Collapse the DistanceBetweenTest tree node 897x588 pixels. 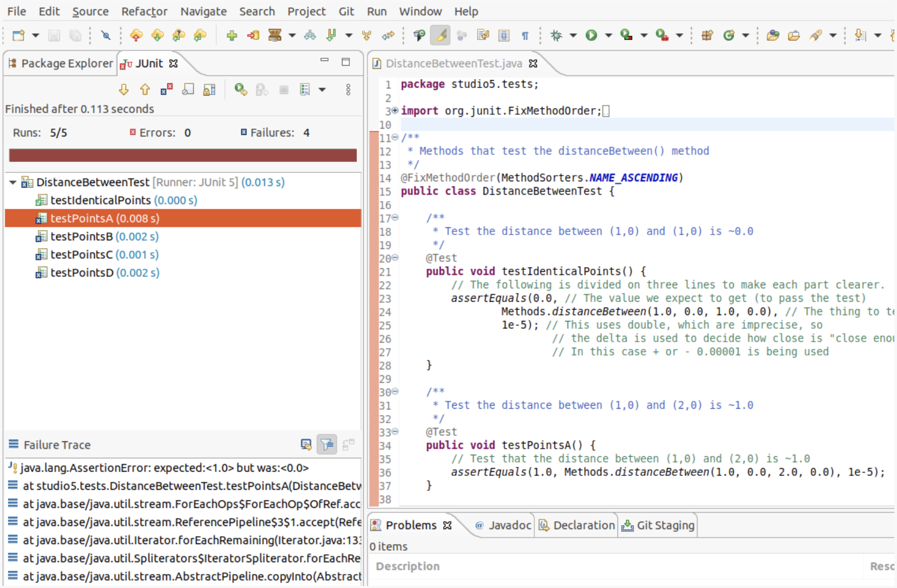[13, 182]
